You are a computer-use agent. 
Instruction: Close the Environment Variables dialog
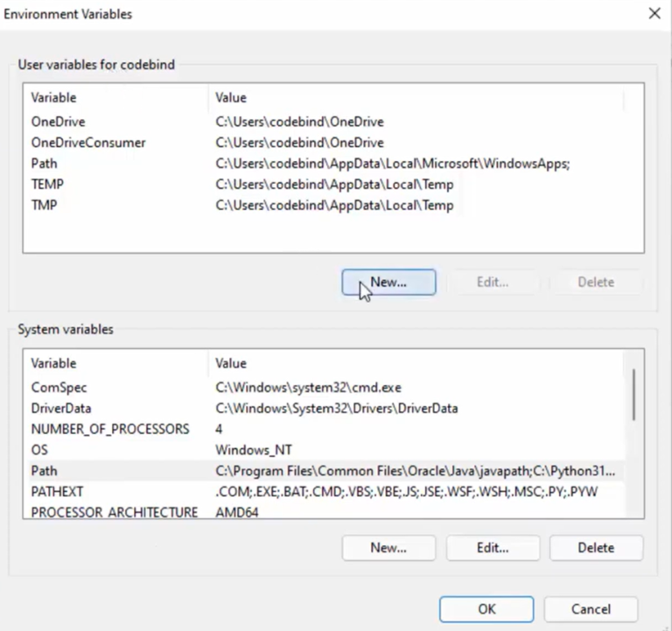coord(653,14)
